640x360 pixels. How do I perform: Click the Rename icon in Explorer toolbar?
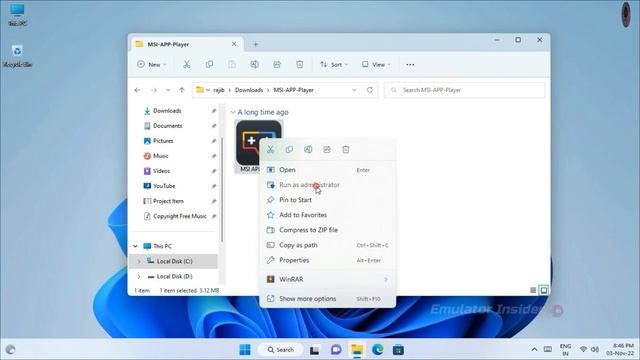[254, 64]
